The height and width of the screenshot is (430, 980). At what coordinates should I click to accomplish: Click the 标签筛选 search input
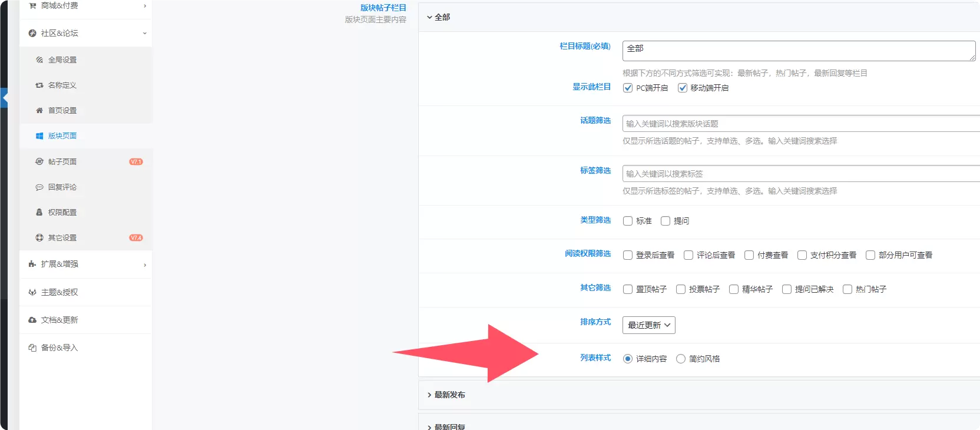[801, 174]
